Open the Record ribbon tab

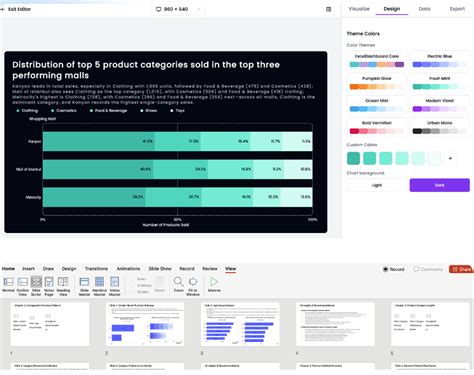click(187, 269)
